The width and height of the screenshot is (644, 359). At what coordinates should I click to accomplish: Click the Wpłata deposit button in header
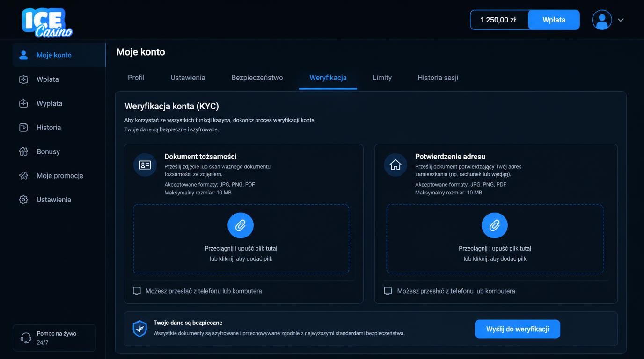coord(554,20)
